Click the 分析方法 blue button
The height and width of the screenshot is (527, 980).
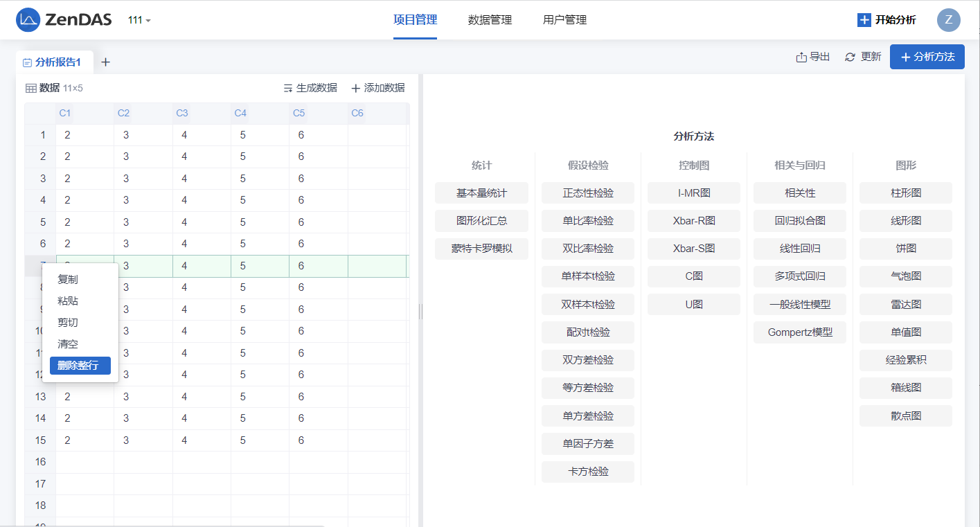click(x=927, y=57)
